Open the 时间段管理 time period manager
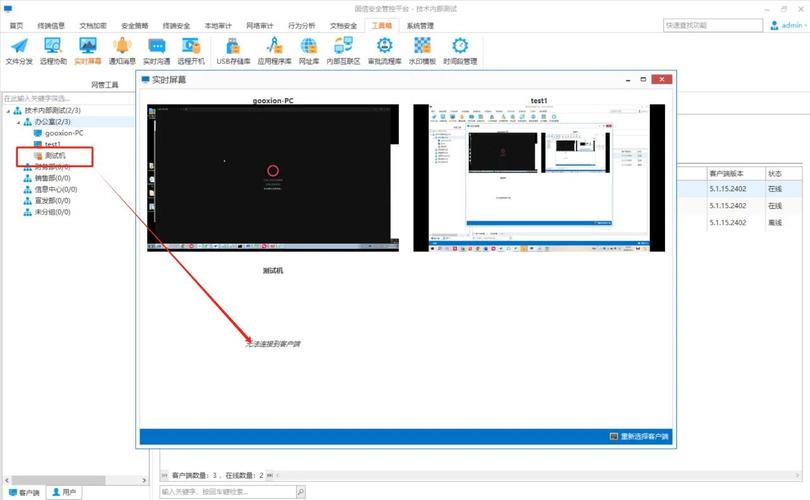The image size is (810, 500). click(x=460, y=50)
